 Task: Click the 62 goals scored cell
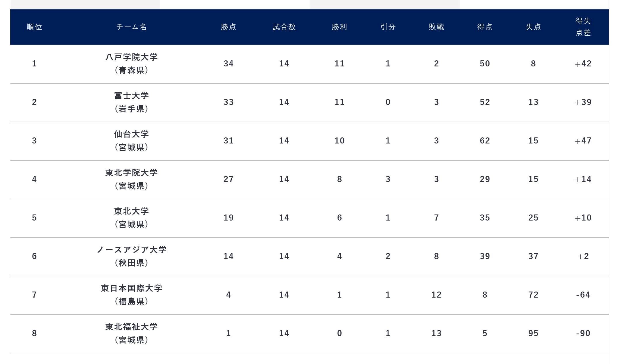click(x=485, y=141)
